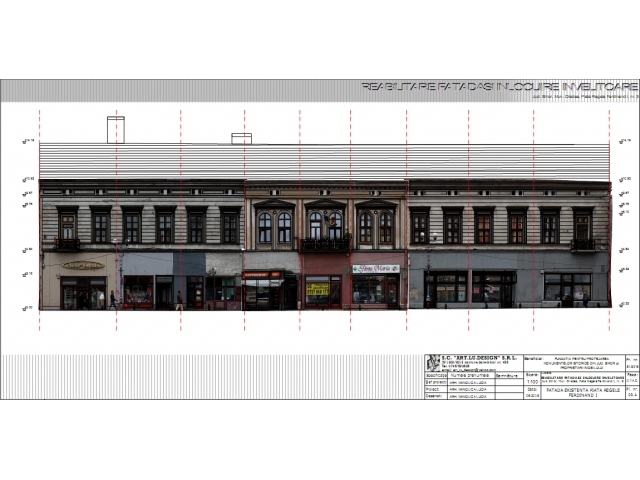640x480 pixels.
Task: Click the drawing header title text at top
Action: [x=498, y=87]
